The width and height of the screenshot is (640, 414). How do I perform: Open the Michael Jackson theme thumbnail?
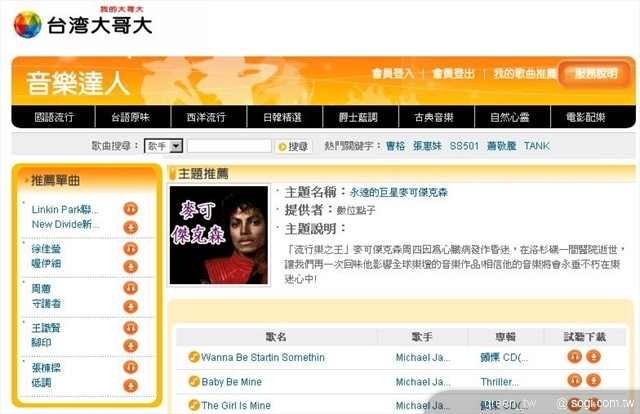(219, 235)
